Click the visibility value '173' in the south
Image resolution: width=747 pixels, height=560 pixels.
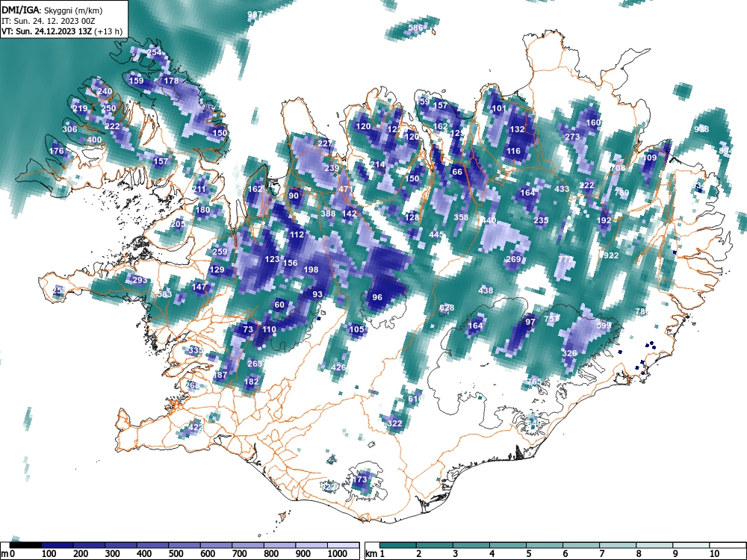coord(360,479)
